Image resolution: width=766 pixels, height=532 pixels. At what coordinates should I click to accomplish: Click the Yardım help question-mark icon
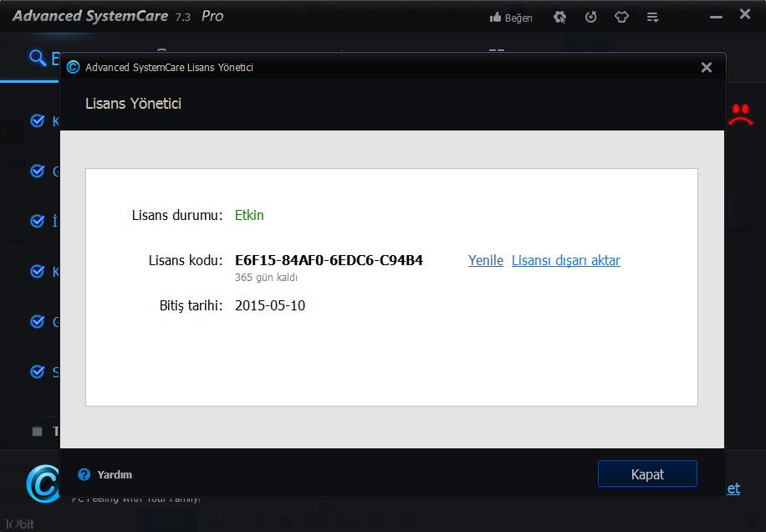(x=84, y=474)
